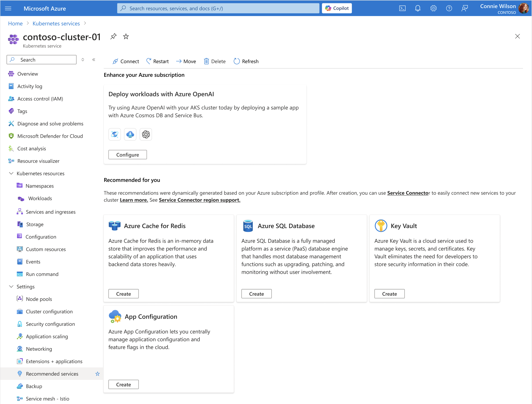Screen dimensions: 532x404
Task: Open Cloud Shell from the top bar
Action: pos(402,8)
